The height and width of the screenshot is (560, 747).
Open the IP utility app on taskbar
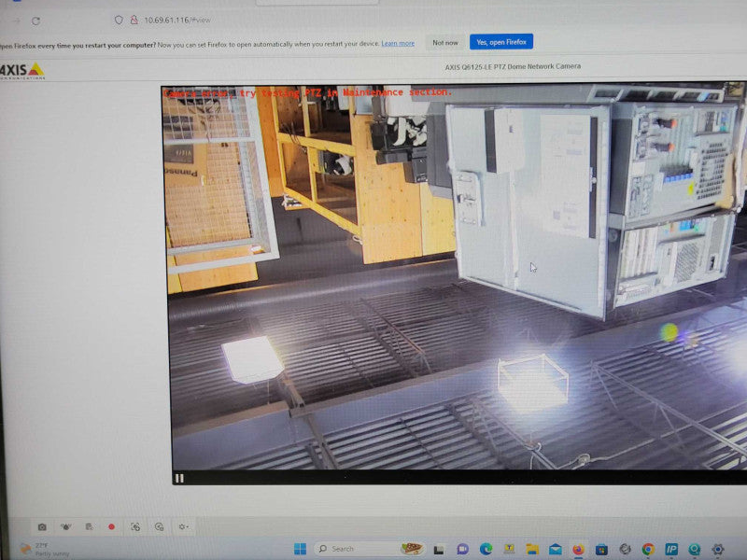(x=671, y=550)
